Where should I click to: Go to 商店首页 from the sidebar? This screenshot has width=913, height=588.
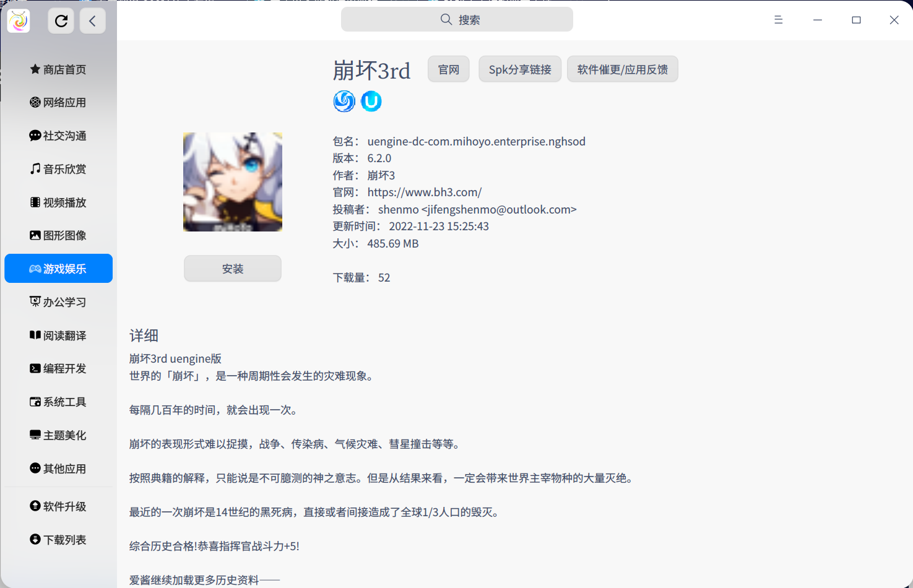coord(58,69)
